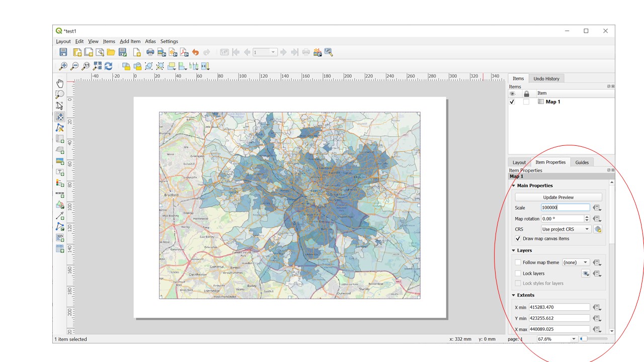644x362 pixels.
Task: Export layout as SVG
Action: point(173,52)
